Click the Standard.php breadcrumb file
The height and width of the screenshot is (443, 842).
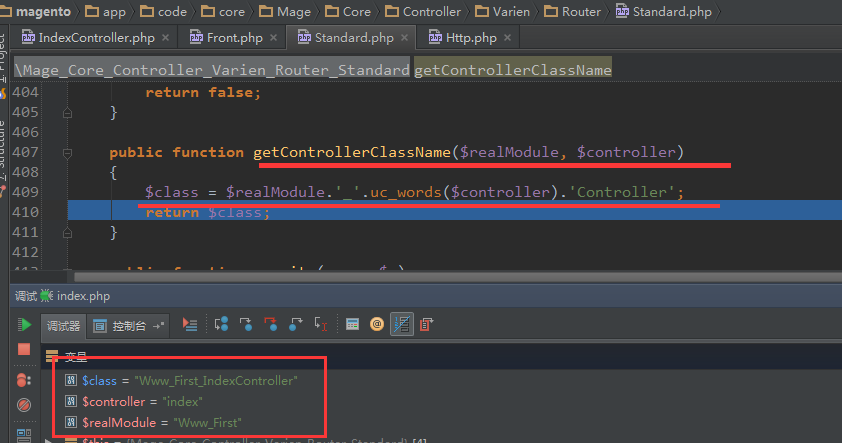664,11
